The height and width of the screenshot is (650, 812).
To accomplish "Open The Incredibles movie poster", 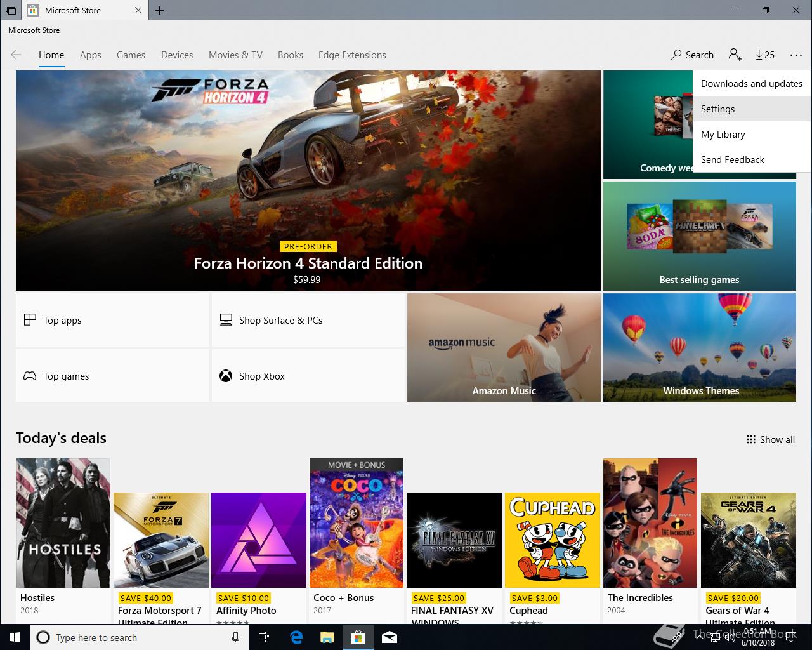I will pos(650,523).
